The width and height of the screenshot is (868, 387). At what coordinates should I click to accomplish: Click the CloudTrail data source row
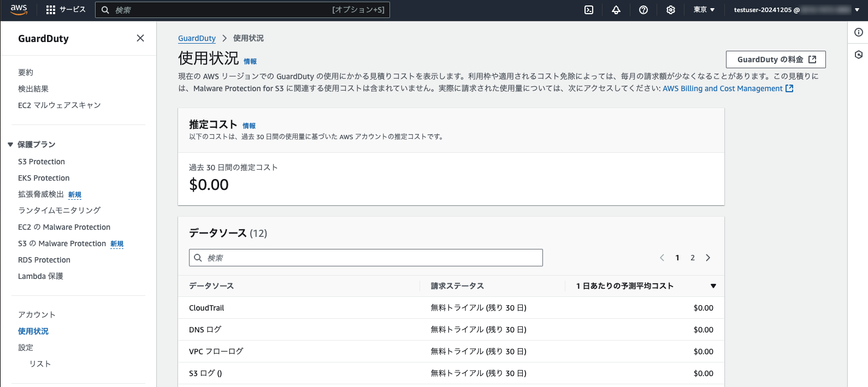tap(451, 308)
